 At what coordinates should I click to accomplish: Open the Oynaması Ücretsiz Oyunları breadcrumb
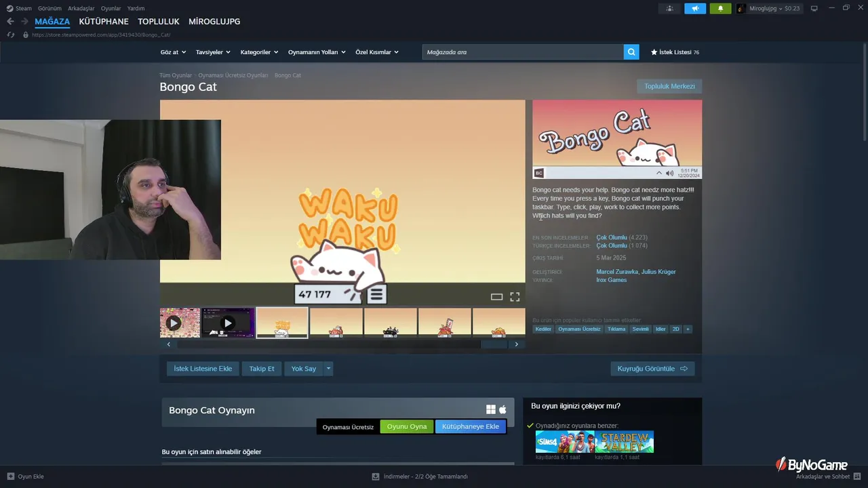pos(233,75)
